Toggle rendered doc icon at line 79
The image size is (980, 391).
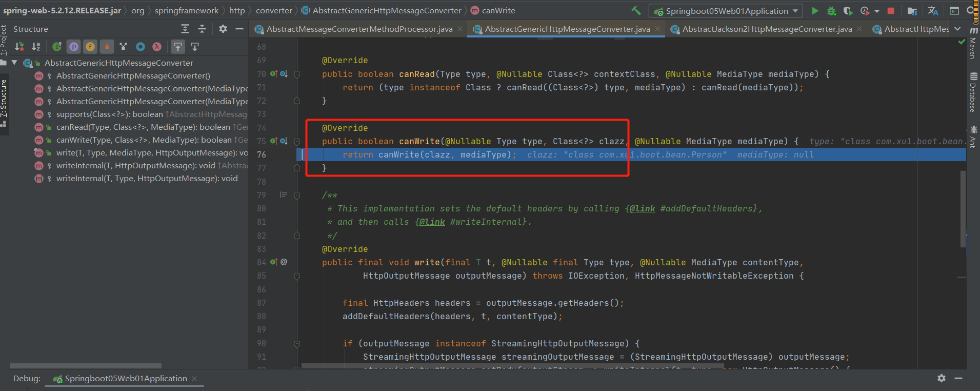pos(283,195)
